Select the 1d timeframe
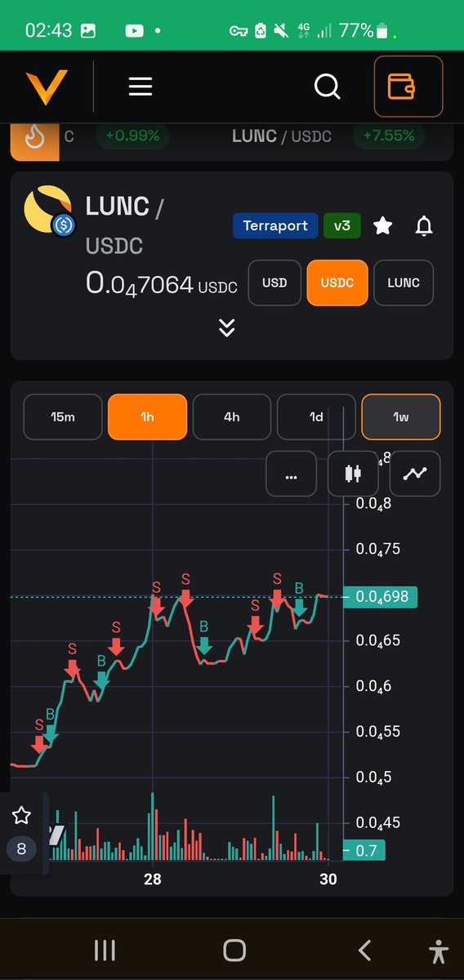Screen dimensions: 464x980 316,417
